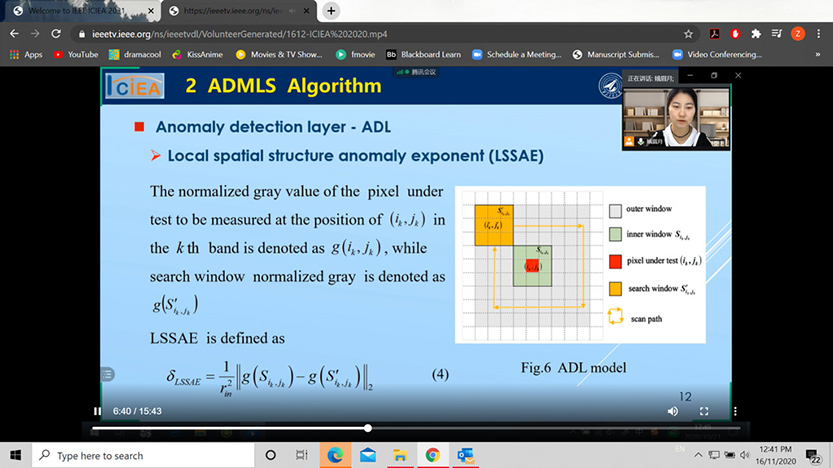Click the slide number 12
The height and width of the screenshot is (468, 833).
[x=685, y=397]
